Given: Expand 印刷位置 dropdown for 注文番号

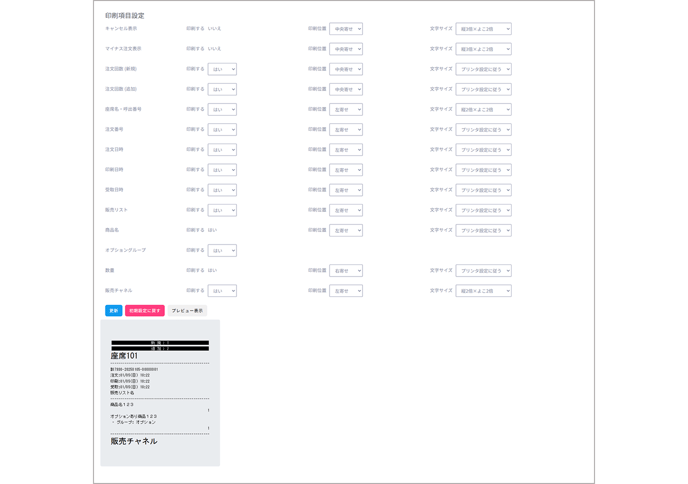Looking at the screenshot, I should click(346, 130).
